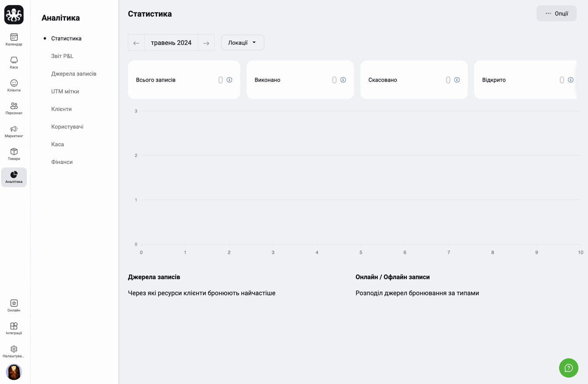Open Фінанси menu item
Viewport: 588px width, 384px height.
62,162
